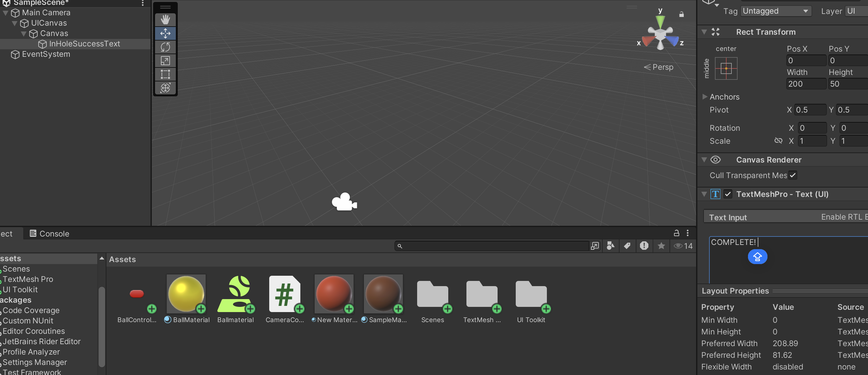868x375 pixels.
Task: Open the SampleScene hierarchy options menu
Action: [142, 3]
